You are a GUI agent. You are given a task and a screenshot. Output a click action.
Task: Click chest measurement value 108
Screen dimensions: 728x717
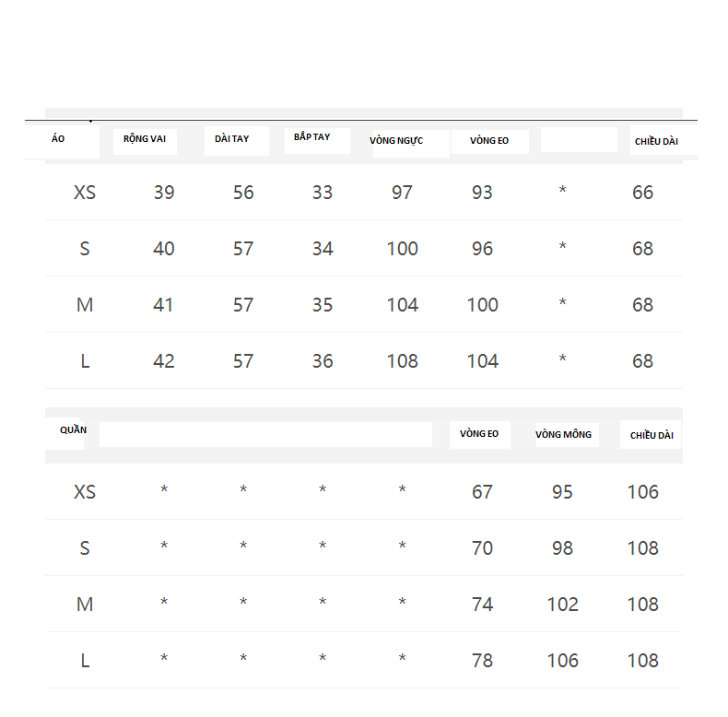click(x=403, y=361)
